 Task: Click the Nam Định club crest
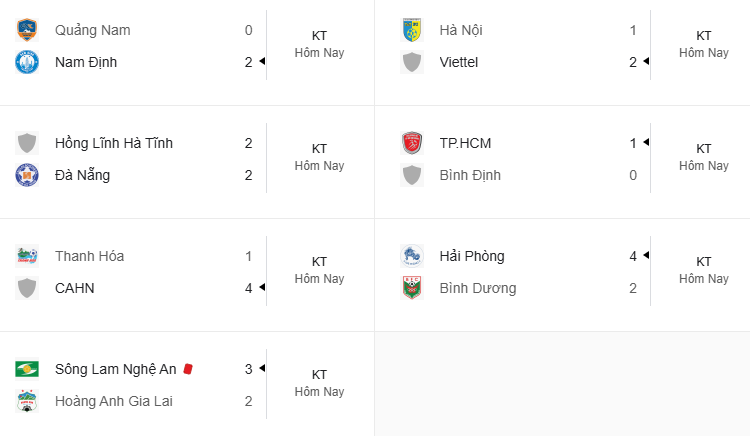[27, 62]
